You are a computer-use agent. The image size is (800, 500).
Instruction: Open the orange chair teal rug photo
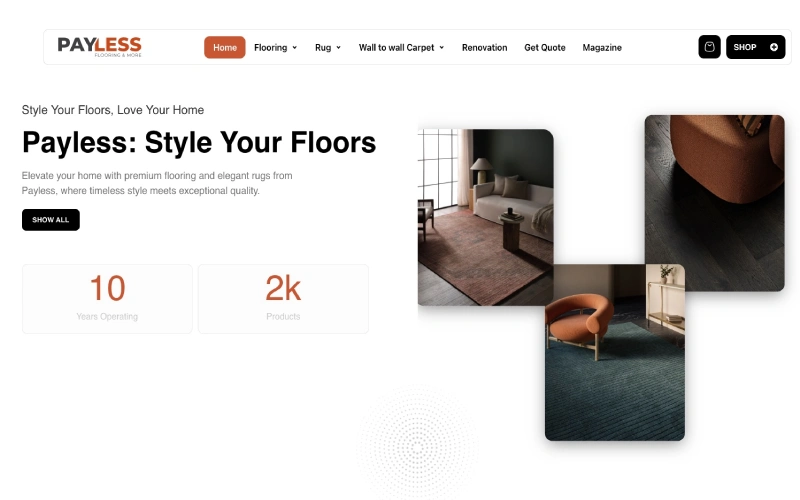(615, 352)
